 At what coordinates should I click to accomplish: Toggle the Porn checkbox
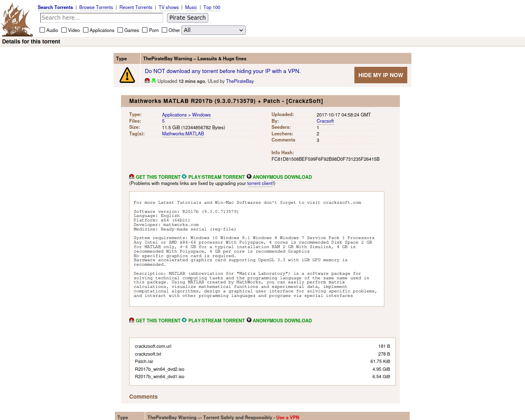(145, 30)
